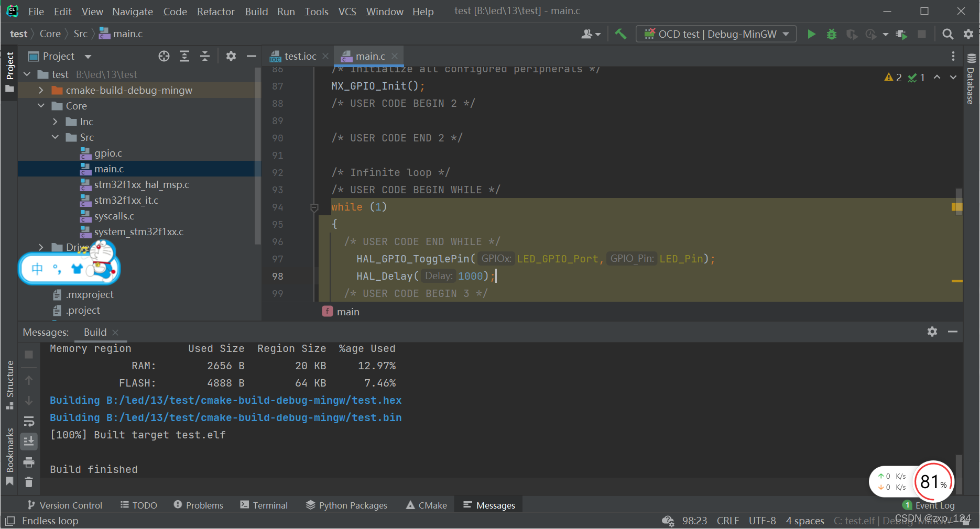This screenshot has height=529, width=980.
Task: Click warnings count inspection widget
Action: click(x=894, y=78)
